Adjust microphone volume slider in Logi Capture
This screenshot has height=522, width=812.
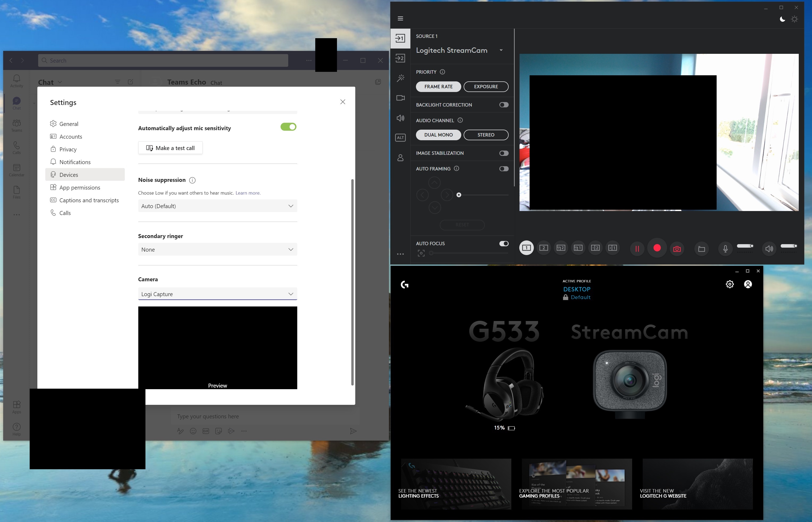click(745, 246)
